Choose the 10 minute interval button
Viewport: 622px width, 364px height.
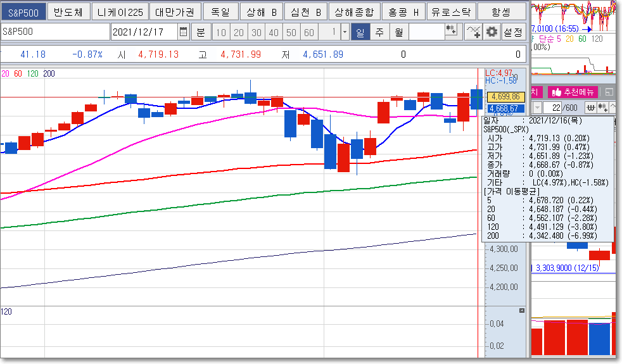coord(221,32)
